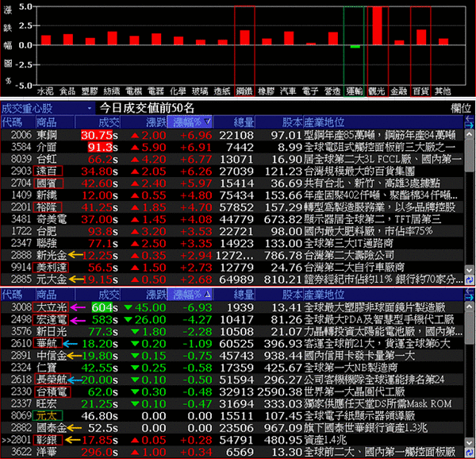Image resolution: width=476 pixels, height=459 pixels.
Task: Select the 台積電 stock name
Action: (x=52, y=391)
